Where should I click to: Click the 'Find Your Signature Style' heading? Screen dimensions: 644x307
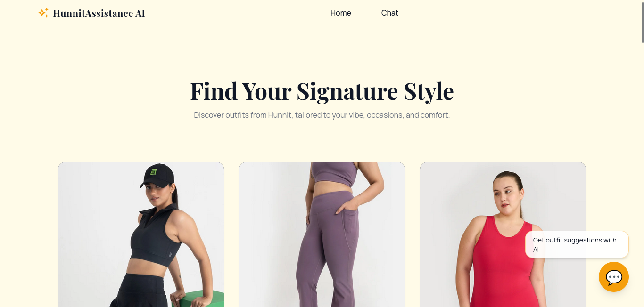click(x=322, y=91)
